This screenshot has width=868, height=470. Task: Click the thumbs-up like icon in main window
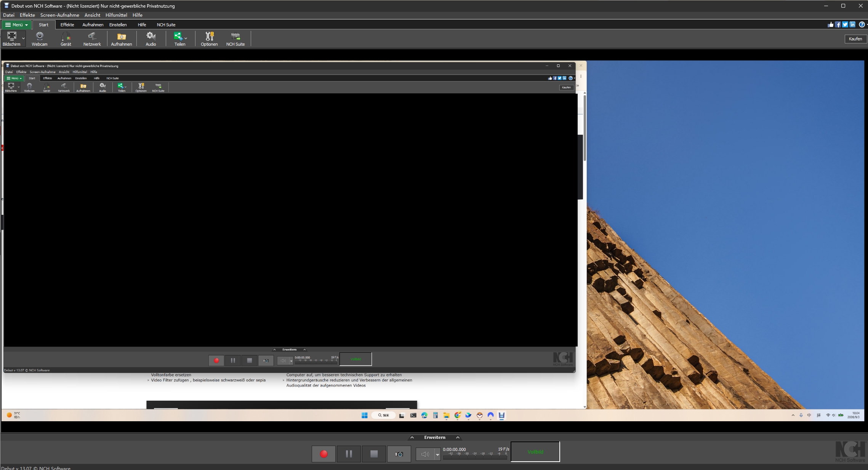(x=830, y=25)
